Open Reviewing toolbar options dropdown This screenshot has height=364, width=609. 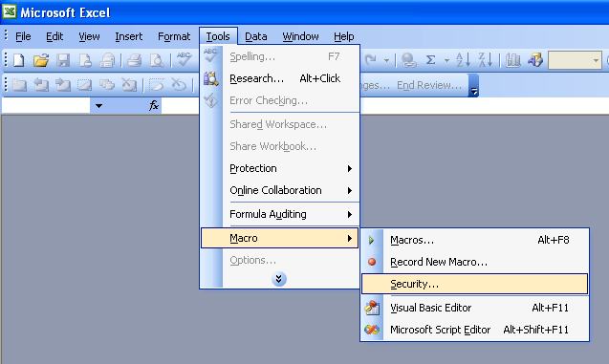point(474,86)
